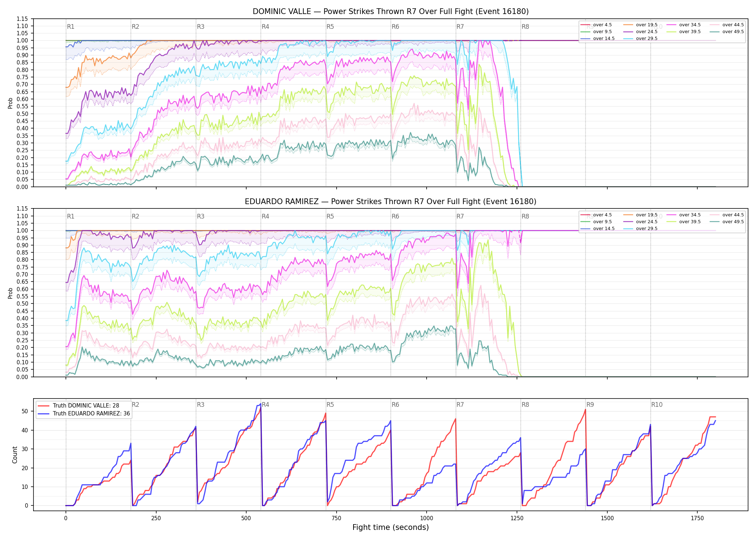Select 'over 14.5' in Valle chart legend
This screenshot has width=756, height=540.
pos(597,39)
